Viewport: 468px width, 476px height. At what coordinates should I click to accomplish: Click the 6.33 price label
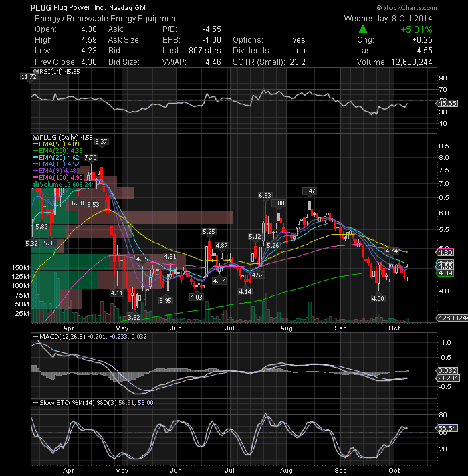pos(265,196)
